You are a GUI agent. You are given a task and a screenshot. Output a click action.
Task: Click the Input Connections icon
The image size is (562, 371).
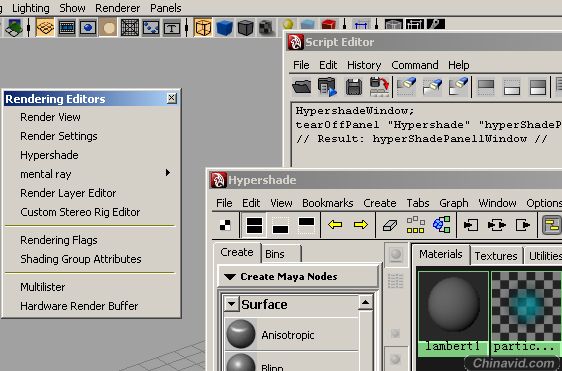pos(470,225)
